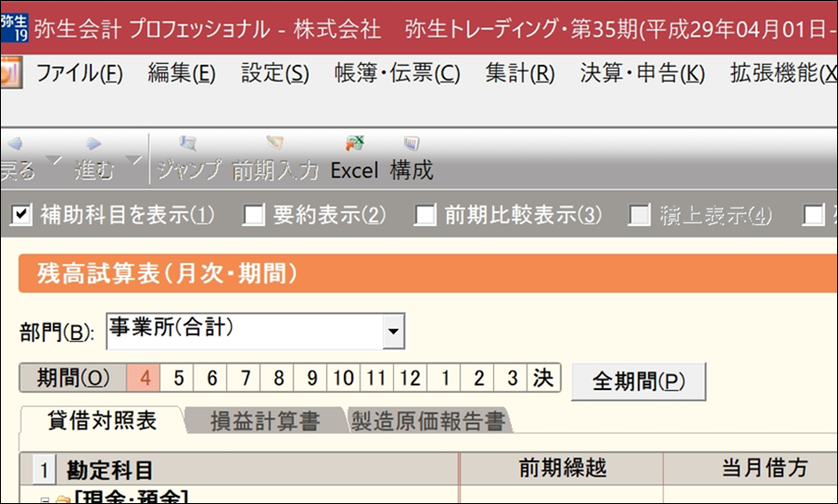Select month 3 in period bar
The image size is (838, 504).
pyautogui.click(x=511, y=378)
